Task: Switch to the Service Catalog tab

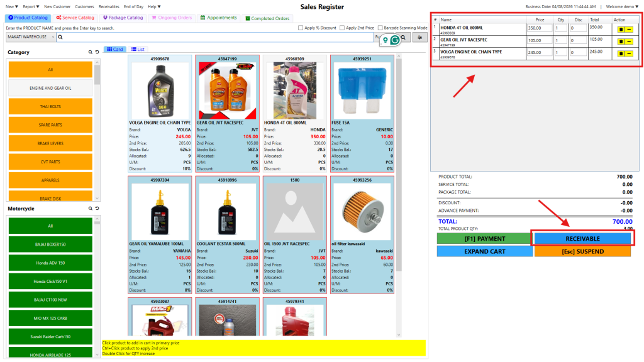Action: click(x=75, y=18)
